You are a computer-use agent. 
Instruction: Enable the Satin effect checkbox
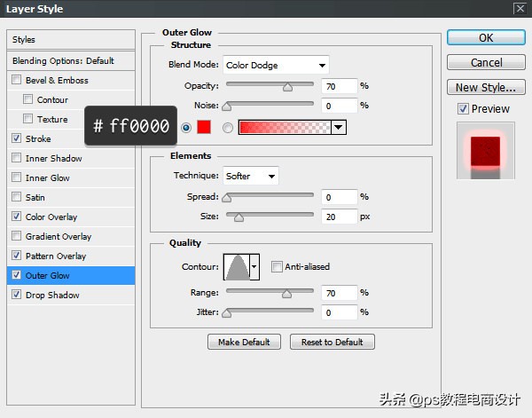16,197
